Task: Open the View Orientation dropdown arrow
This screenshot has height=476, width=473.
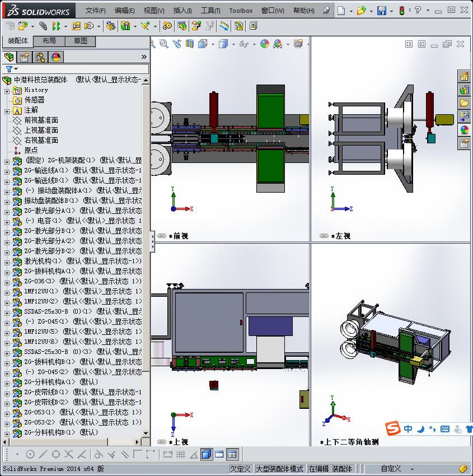Action: click(x=213, y=44)
